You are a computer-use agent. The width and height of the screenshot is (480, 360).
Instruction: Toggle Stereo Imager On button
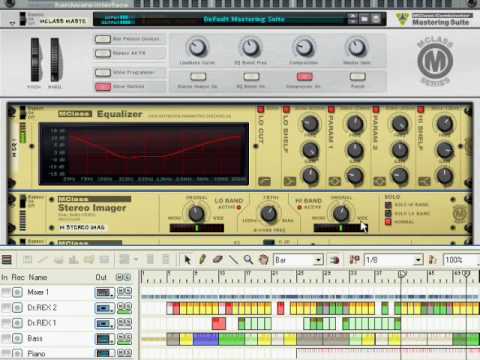point(198,77)
